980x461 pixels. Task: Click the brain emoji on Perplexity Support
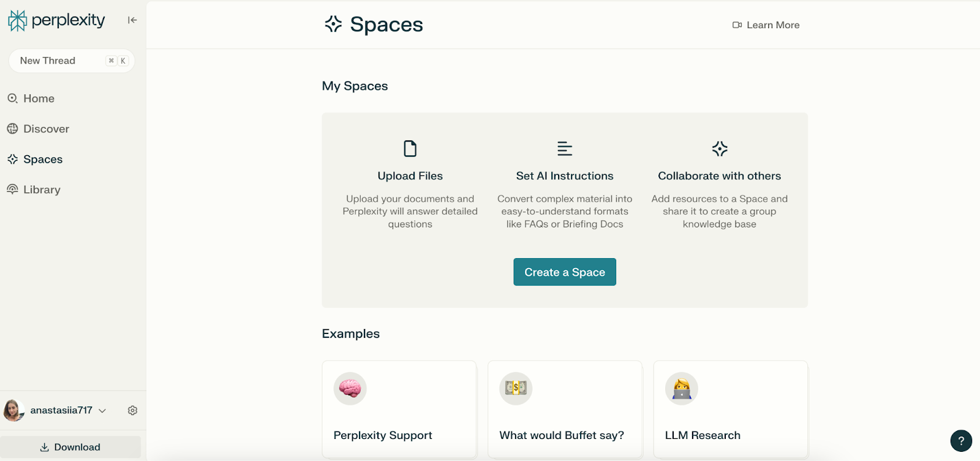350,389
